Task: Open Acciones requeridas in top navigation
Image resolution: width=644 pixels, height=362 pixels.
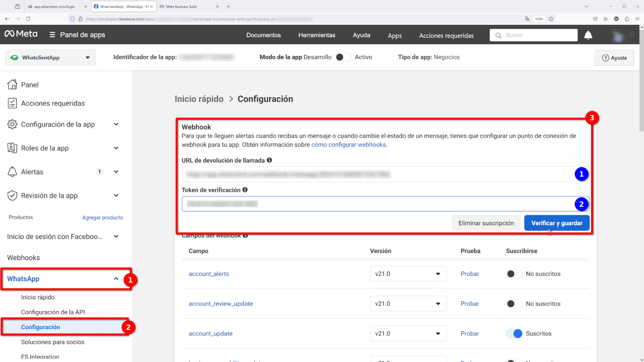Action: (x=446, y=36)
